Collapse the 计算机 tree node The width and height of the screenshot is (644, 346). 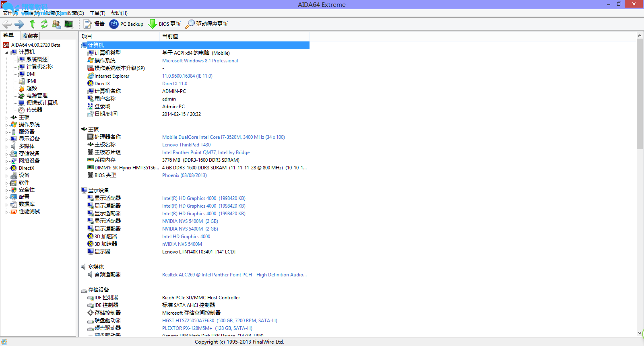coord(6,53)
